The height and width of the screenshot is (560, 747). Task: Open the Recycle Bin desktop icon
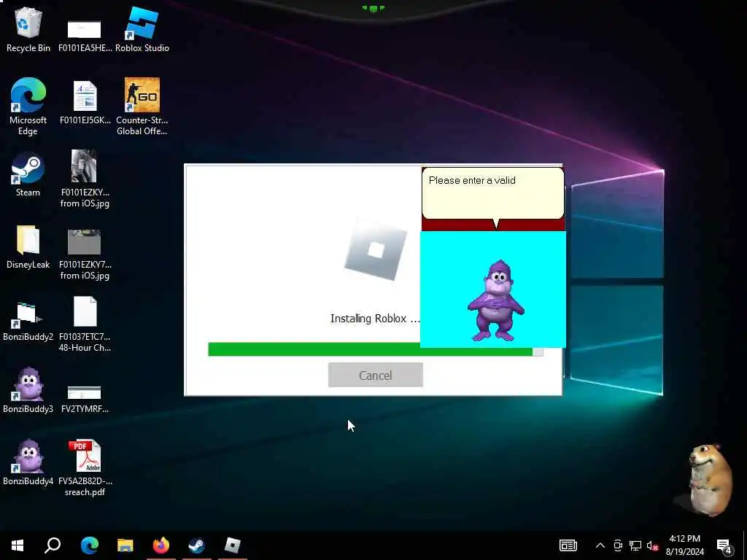(28, 29)
